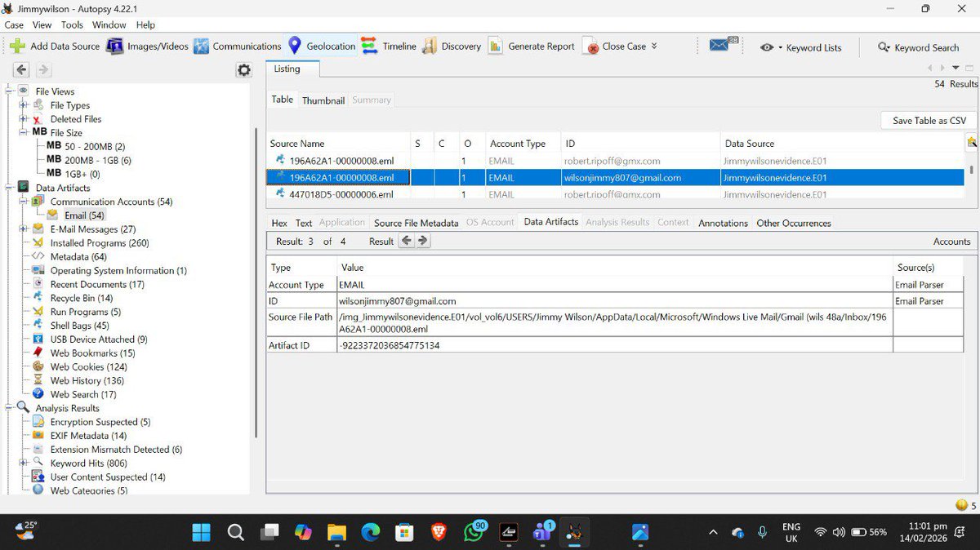The height and width of the screenshot is (550, 980).
Task: Open the Tools menu
Action: pos(72,25)
